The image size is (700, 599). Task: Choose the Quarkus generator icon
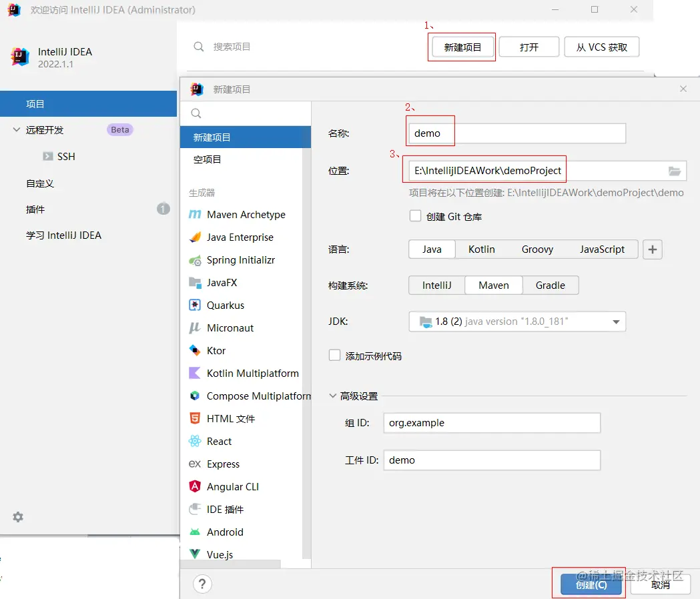[195, 306]
